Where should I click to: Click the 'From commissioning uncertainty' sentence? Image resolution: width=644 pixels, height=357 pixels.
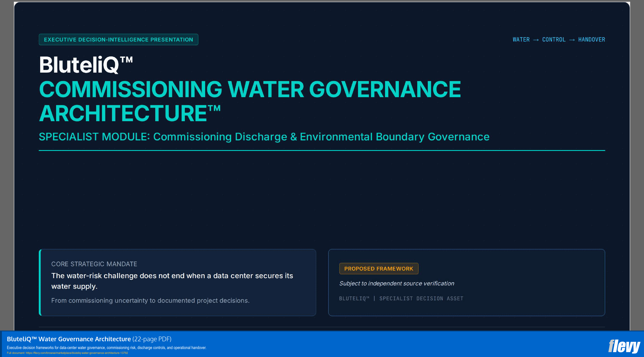150,300
